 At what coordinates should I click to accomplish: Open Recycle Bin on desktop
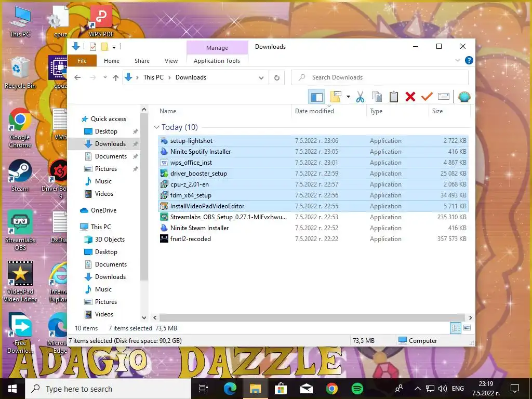pos(20,73)
